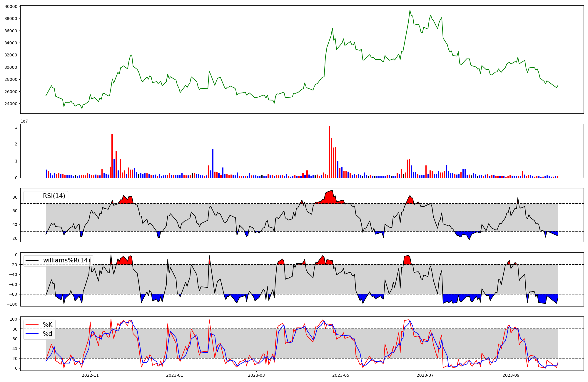Screen dimensions: 588x382
Task: Click the 24000 price axis tick label
Action: pyautogui.click(x=11, y=104)
